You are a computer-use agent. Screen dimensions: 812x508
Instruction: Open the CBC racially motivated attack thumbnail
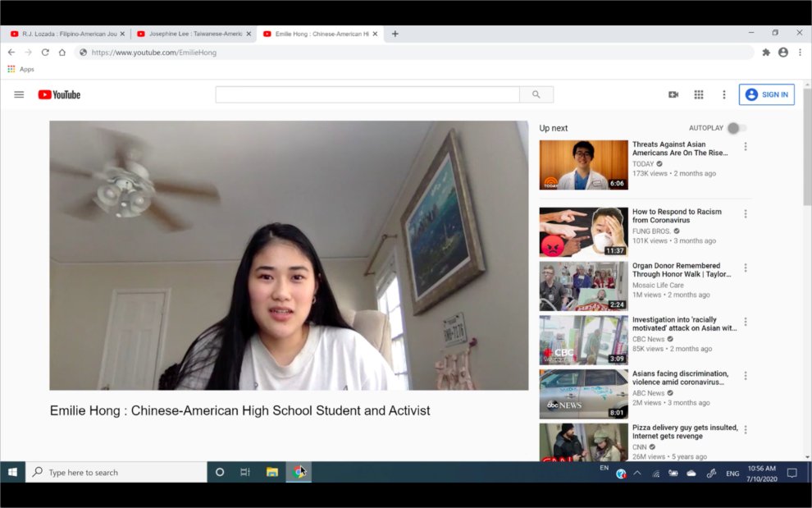tap(584, 340)
